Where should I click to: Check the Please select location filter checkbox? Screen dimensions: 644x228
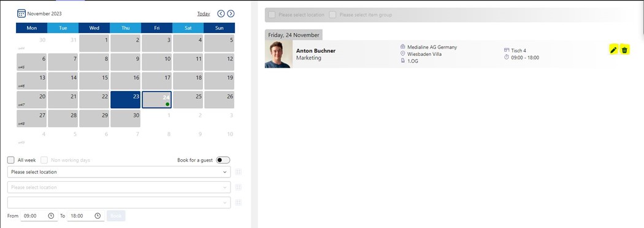pos(272,15)
